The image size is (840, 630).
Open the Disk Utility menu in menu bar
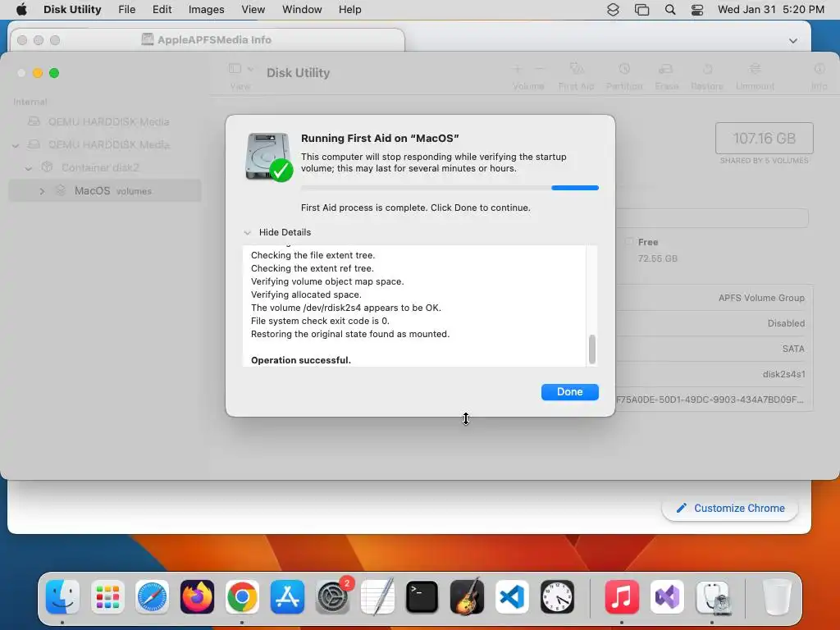72,10
